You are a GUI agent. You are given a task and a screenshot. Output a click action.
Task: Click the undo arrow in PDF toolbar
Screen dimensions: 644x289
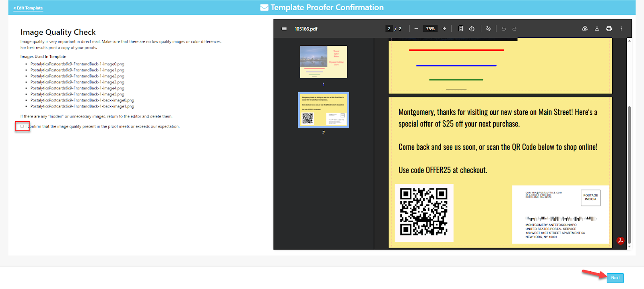pos(504,29)
